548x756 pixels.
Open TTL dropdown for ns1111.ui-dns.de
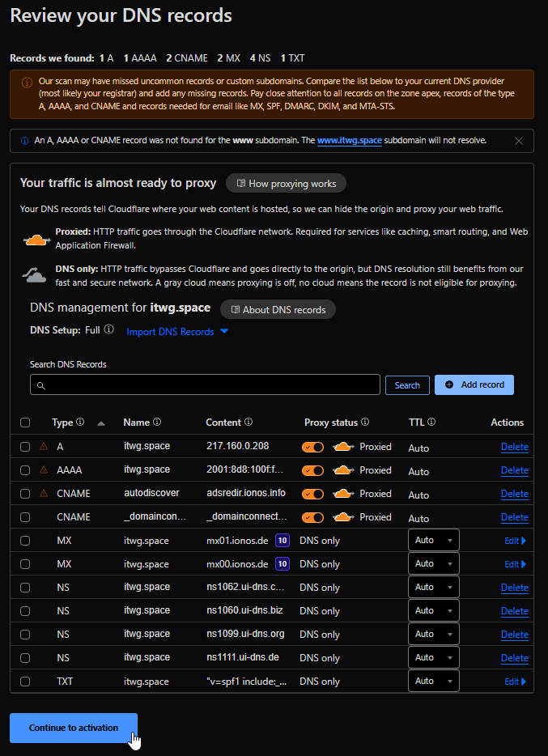click(x=434, y=657)
